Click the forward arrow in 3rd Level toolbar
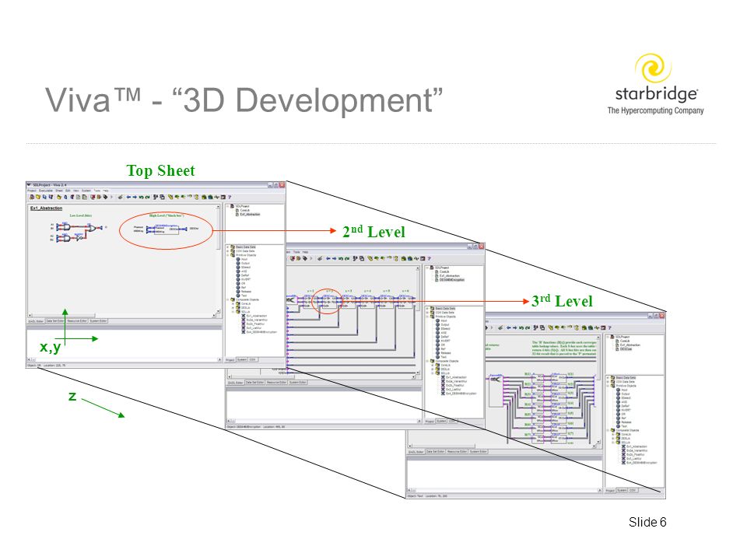The image size is (747, 560). pyautogui.click(x=515, y=327)
